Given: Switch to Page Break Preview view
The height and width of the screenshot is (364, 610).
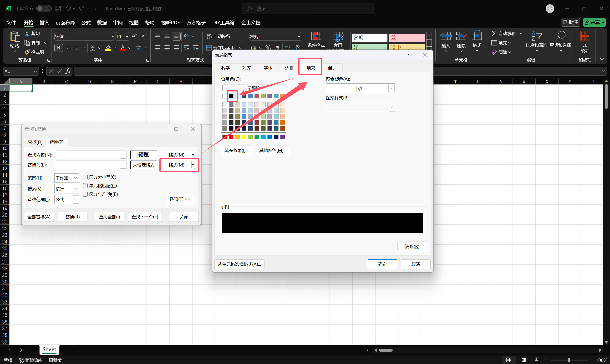Looking at the screenshot, I should 537,360.
